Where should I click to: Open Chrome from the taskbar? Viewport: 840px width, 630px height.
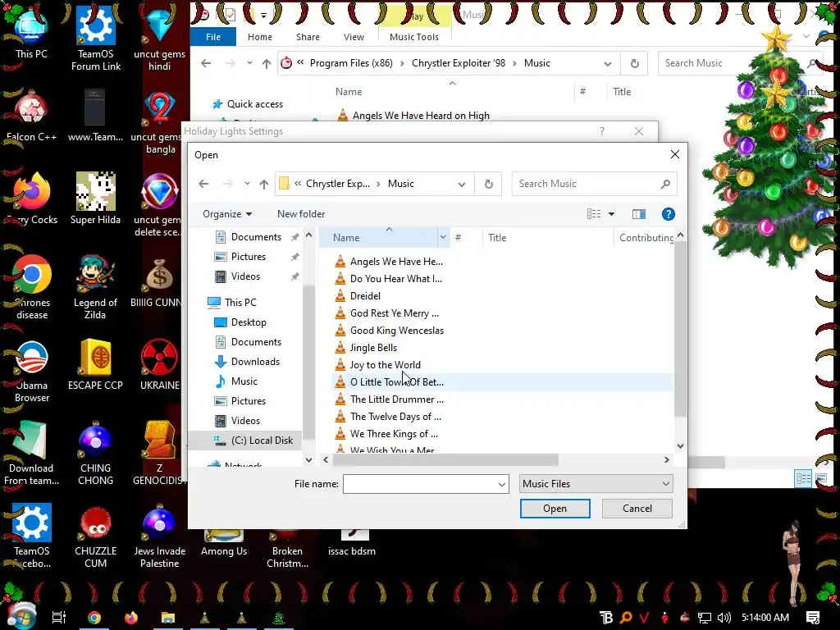(x=94, y=618)
